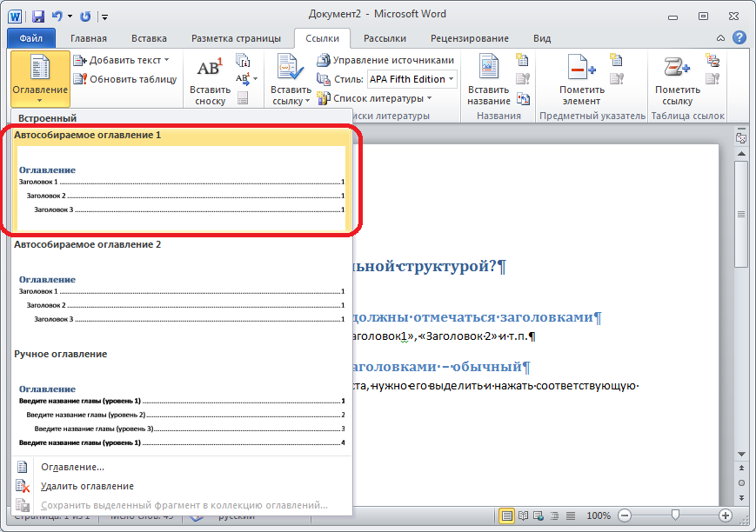Image resolution: width=756 pixels, height=532 pixels.
Task: Switch to Full Screen Reading view
Action: [x=524, y=515]
